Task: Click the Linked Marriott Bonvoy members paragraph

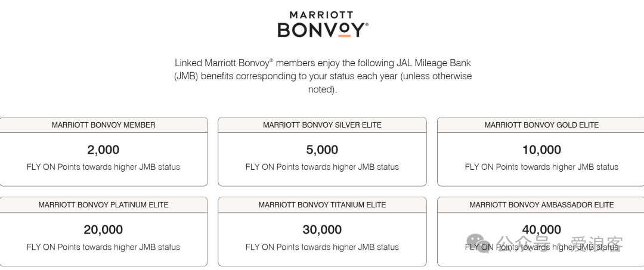Action: coord(323,76)
